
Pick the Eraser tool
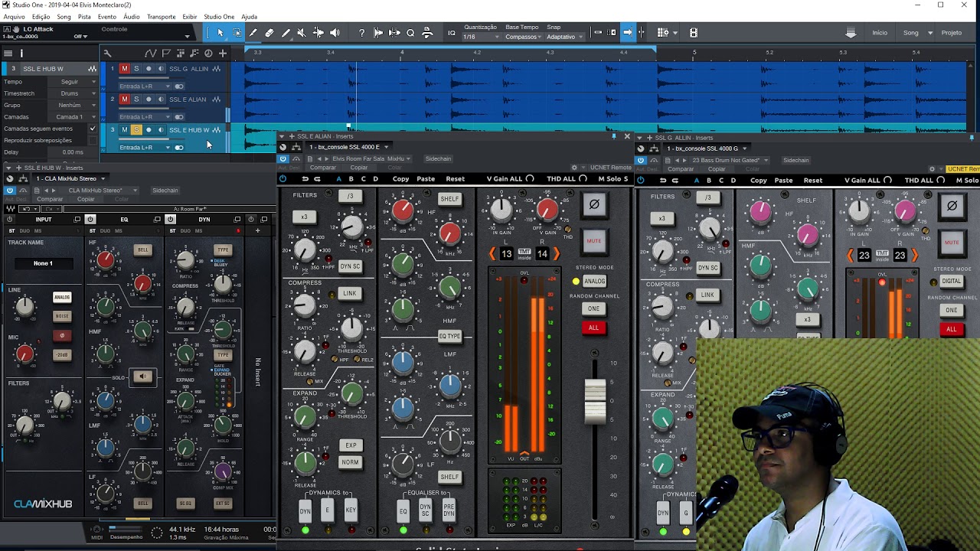[269, 33]
